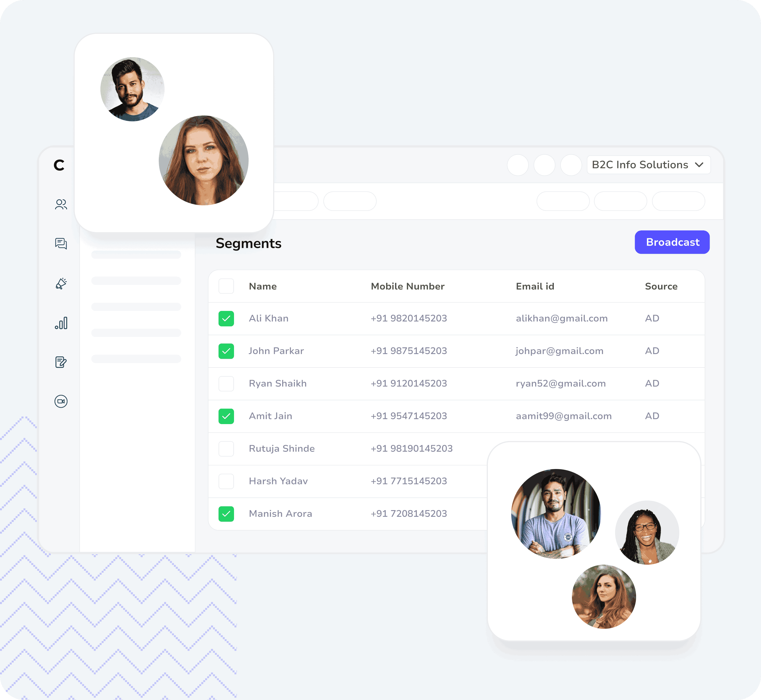Select Segments tab label
This screenshot has width=761, height=700.
pyautogui.click(x=249, y=243)
